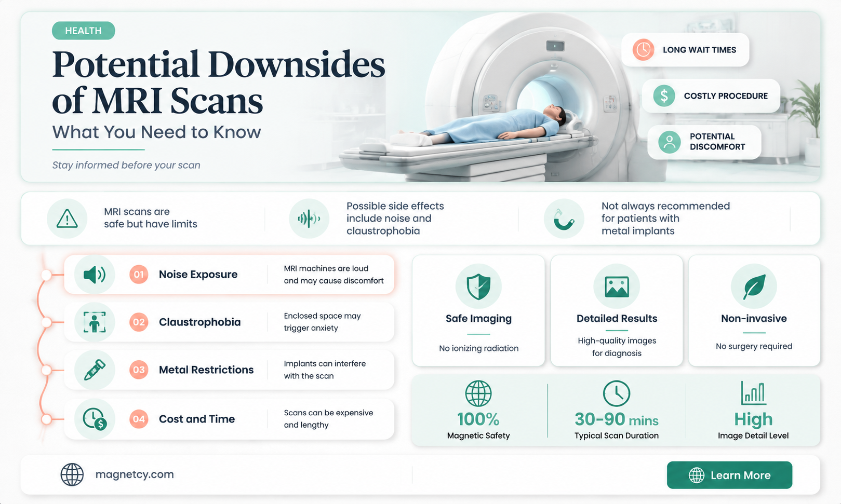Click the clock-dollar Cost and Time icon
The width and height of the screenshot is (841, 504).
(x=95, y=419)
